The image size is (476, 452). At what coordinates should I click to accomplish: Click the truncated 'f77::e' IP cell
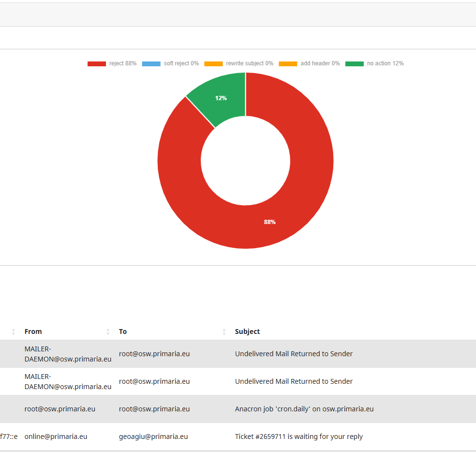[9, 437]
